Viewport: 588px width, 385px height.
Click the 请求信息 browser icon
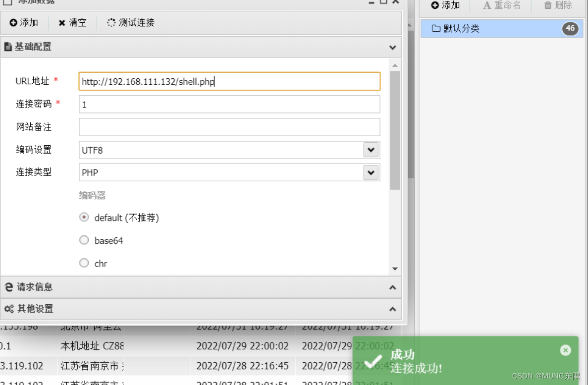point(8,287)
